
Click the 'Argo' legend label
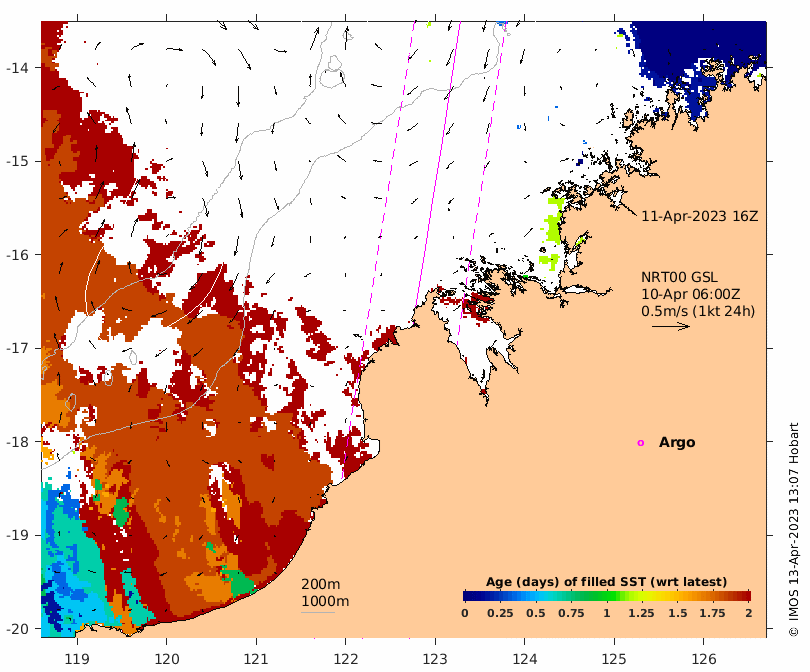coord(677,443)
